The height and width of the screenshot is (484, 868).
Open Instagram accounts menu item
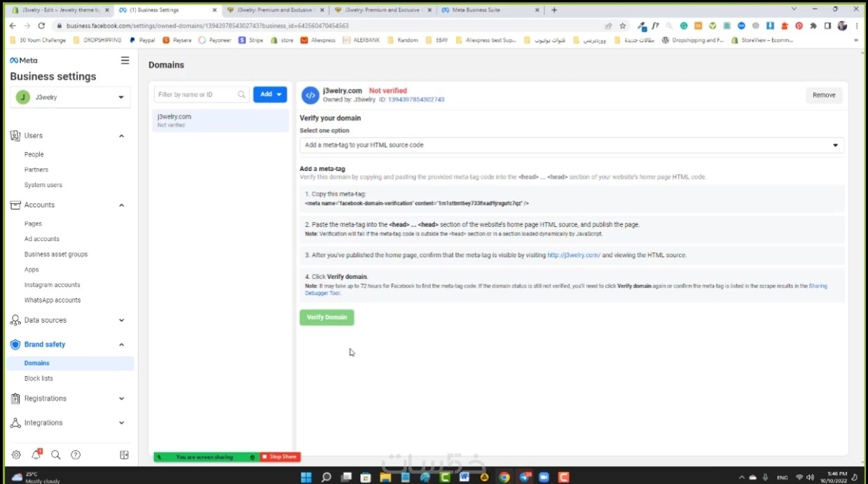tap(53, 285)
